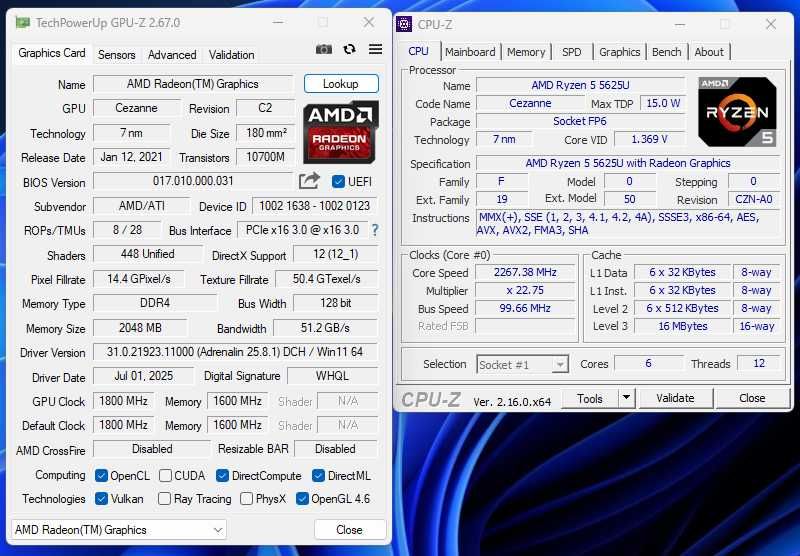Viewport: 800px width, 556px height.
Task: Open the GPU-Z hamburger menu
Action: click(376, 49)
